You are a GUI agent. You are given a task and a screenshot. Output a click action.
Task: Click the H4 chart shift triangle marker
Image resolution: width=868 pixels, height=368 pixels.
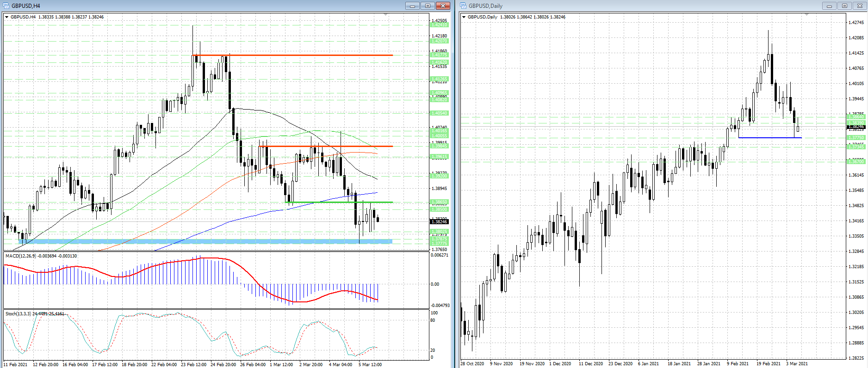click(x=386, y=15)
